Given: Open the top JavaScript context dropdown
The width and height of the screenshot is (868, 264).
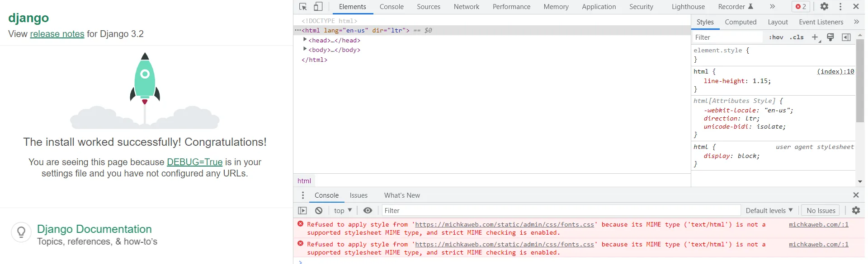Looking at the screenshot, I should (x=343, y=210).
